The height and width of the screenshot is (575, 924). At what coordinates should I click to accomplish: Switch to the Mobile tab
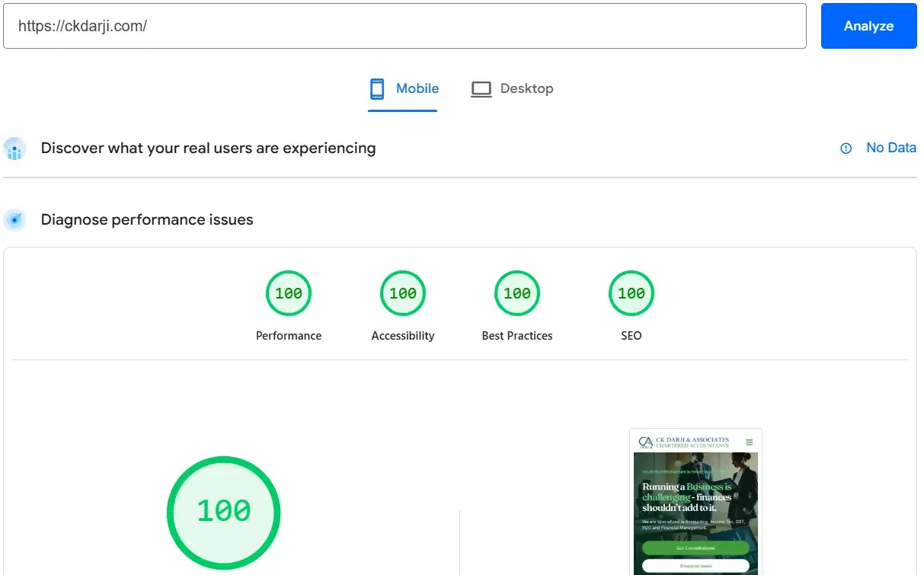click(403, 89)
